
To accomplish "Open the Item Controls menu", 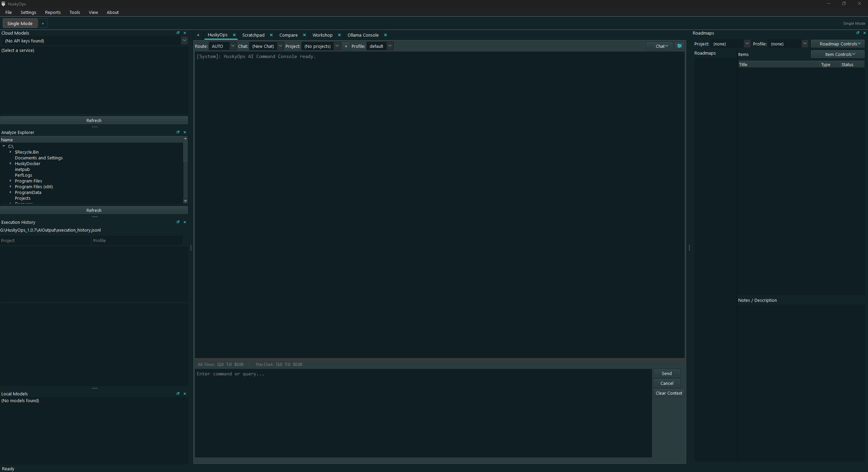I will 837,54.
